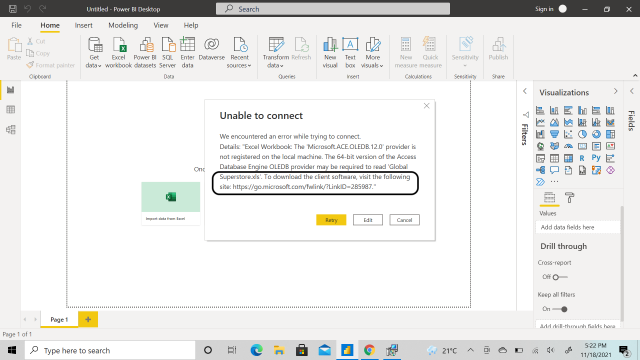Open File Explorer from taskbar
Image resolution: width=640 pixels, height=360 pixels.
(279, 350)
